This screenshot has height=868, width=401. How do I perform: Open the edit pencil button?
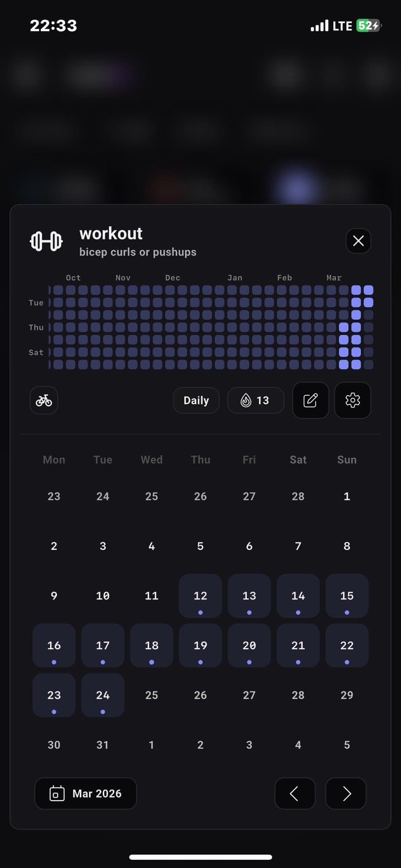[x=310, y=400]
